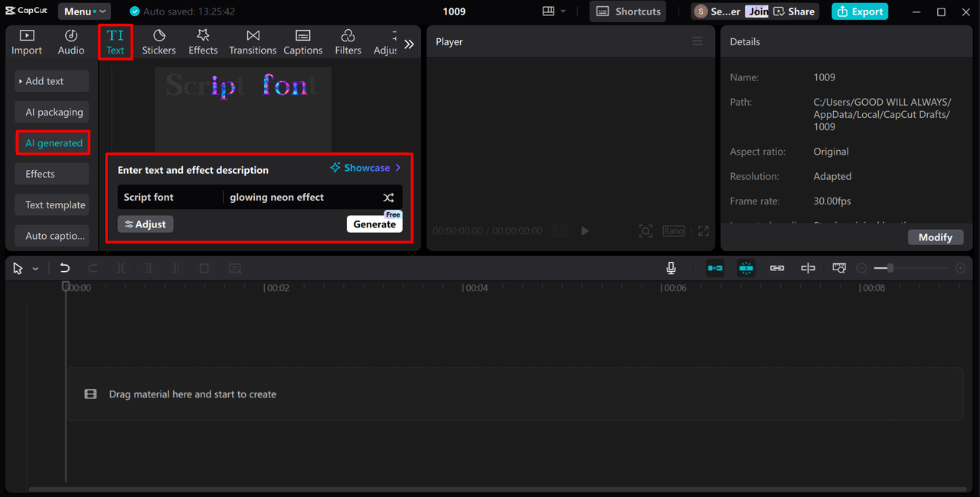This screenshot has width=980, height=497.
Task: Export the project
Action: coord(860,11)
